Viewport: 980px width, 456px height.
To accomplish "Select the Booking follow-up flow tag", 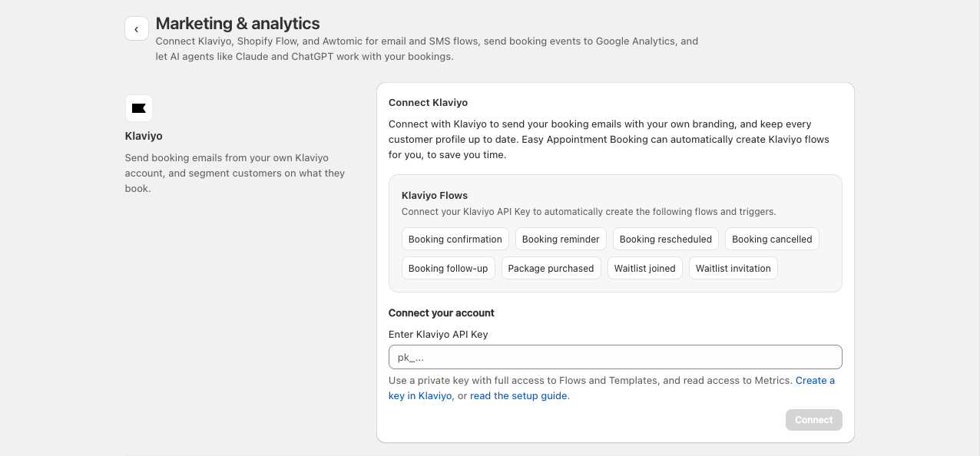I will click(x=449, y=268).
